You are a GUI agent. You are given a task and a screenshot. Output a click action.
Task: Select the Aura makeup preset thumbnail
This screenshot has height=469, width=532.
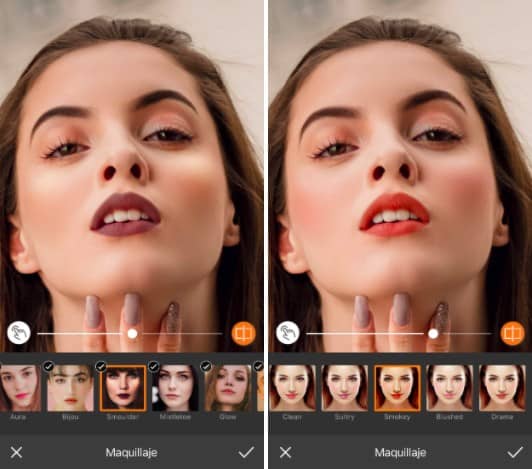point(20,388)
